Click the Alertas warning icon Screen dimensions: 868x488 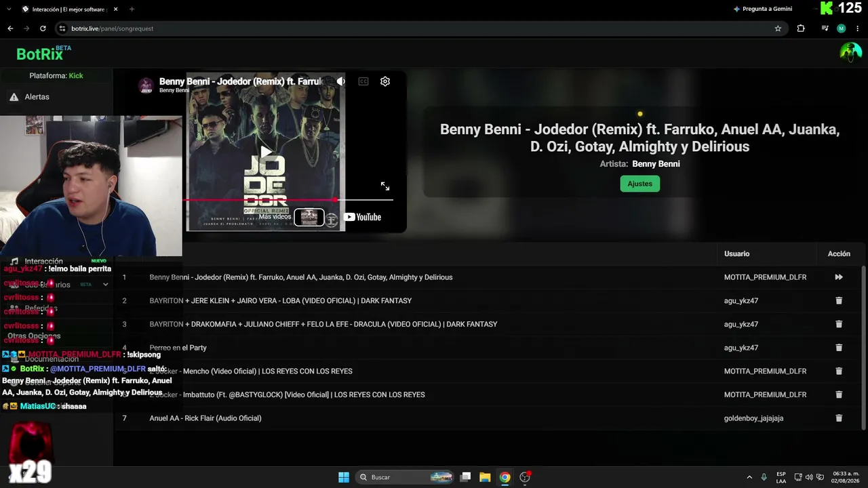point(14,97)
